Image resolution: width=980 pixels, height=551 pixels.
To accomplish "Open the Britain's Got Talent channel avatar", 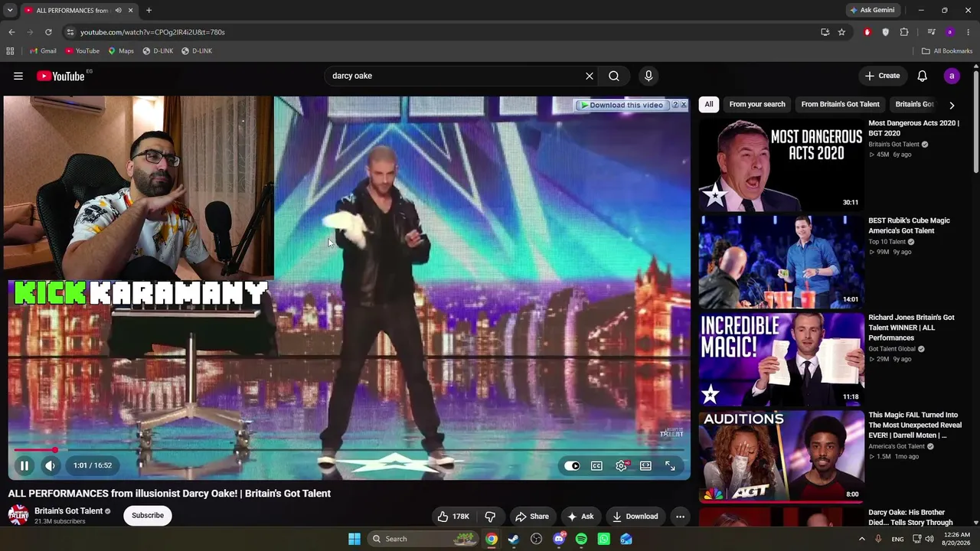I will pyautogui.click(x=18, y=515).
